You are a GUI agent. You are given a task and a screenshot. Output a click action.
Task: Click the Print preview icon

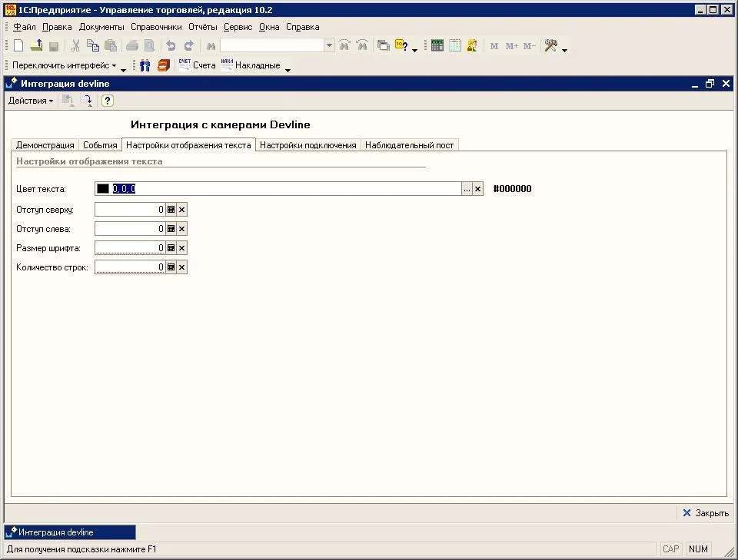pyautogui.click(x=149, y=45)
